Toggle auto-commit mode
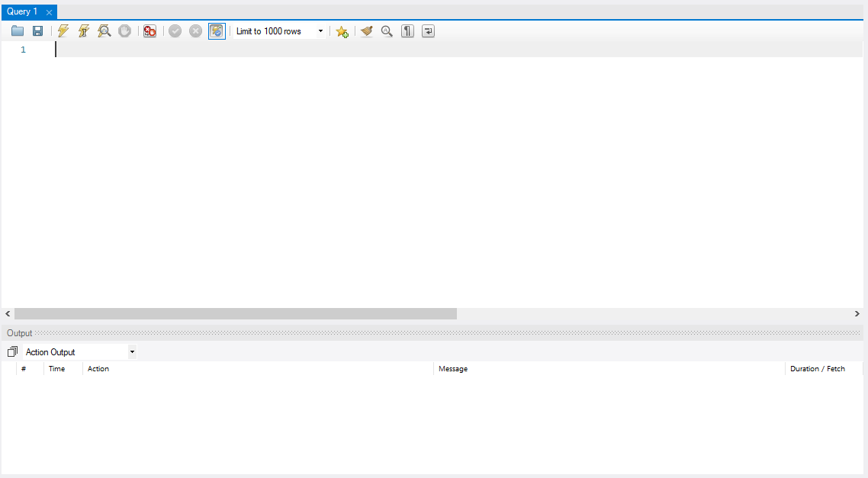This screenshot has width=868, height=478. point(217,30)
